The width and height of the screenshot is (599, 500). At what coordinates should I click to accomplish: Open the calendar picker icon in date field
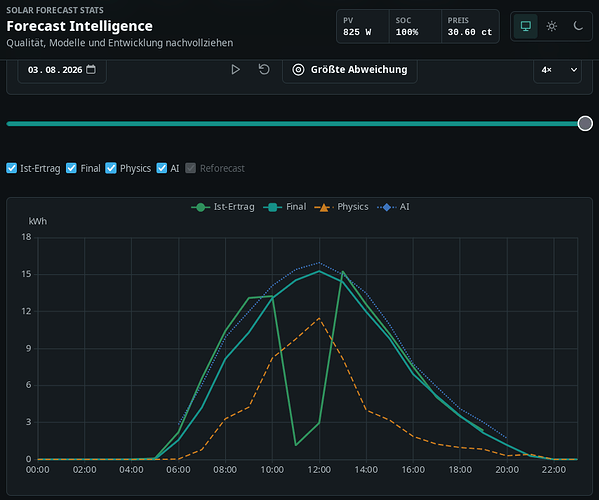pyautogui.click(x=91, y=70)
